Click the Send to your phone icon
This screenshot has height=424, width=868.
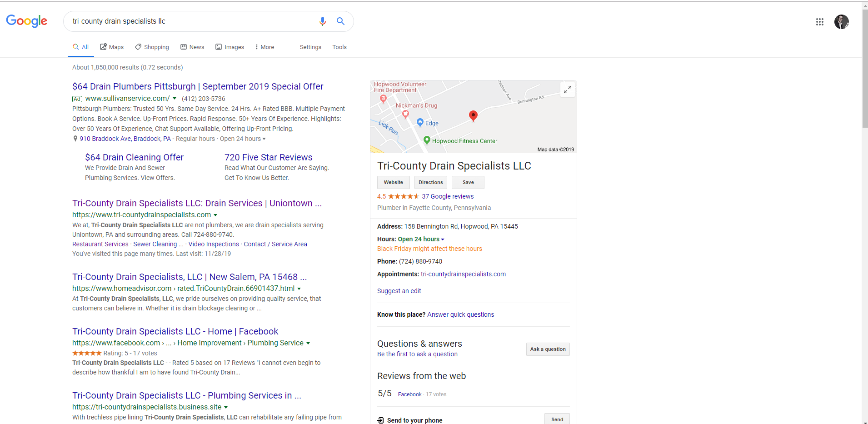tap(380, 420)
